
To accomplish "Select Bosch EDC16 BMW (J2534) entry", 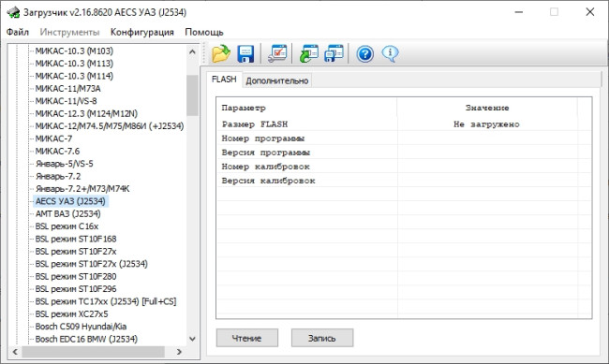I will coord(86,339).
